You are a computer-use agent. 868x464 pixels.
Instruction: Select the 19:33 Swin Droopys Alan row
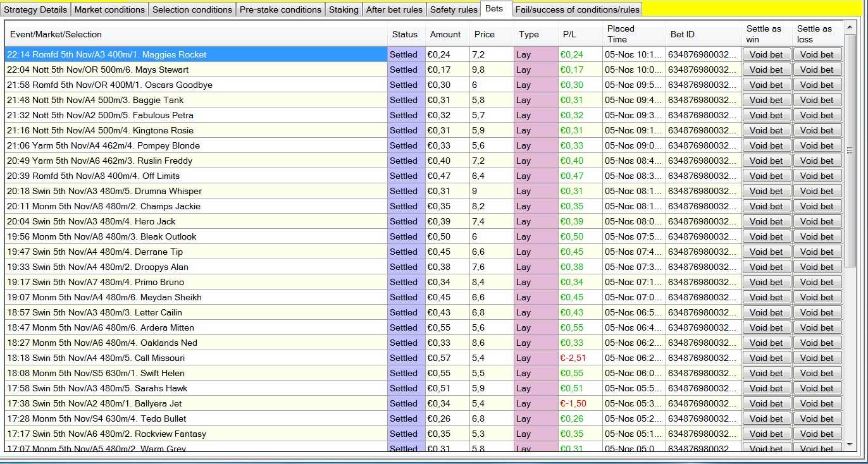(424, 267)
